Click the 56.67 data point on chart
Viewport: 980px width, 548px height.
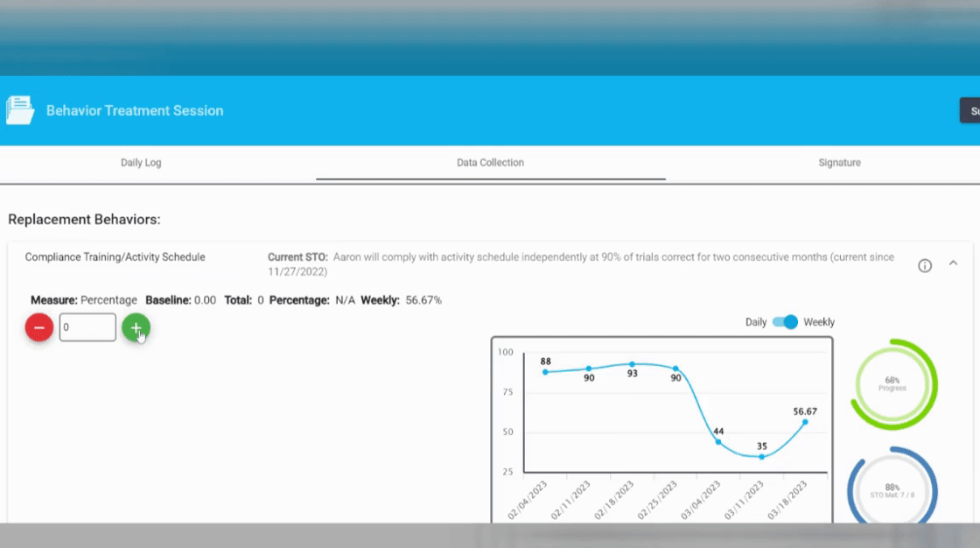805,422
